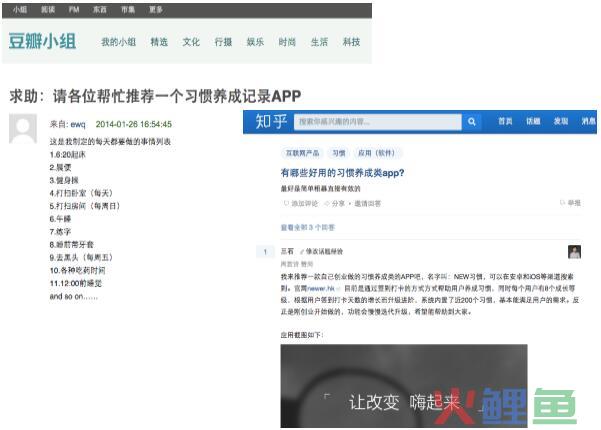Viewport: 601px width, 430px height.
Task: Click 分享 under the Zhihu question
Action: click(334, 204)
